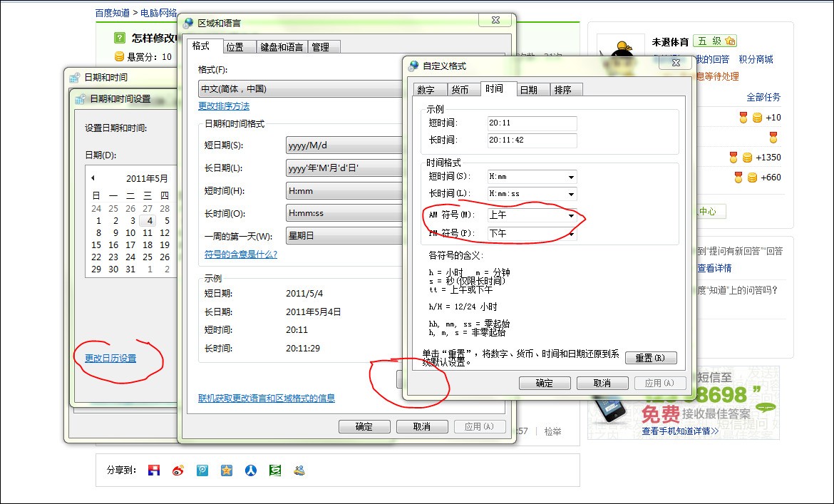
Task: Click 取消 in 区域和语言 dialog
Action: [x=422, y=426]
